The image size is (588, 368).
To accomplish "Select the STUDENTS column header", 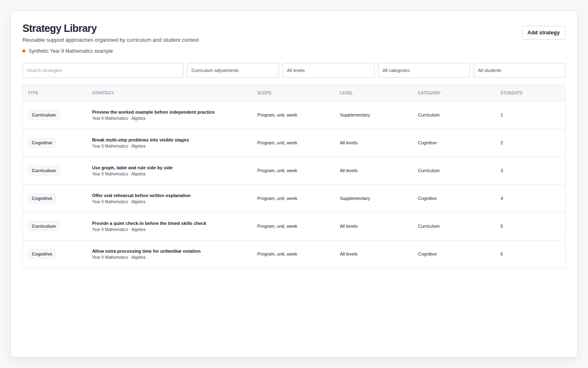I will (511, 93).
